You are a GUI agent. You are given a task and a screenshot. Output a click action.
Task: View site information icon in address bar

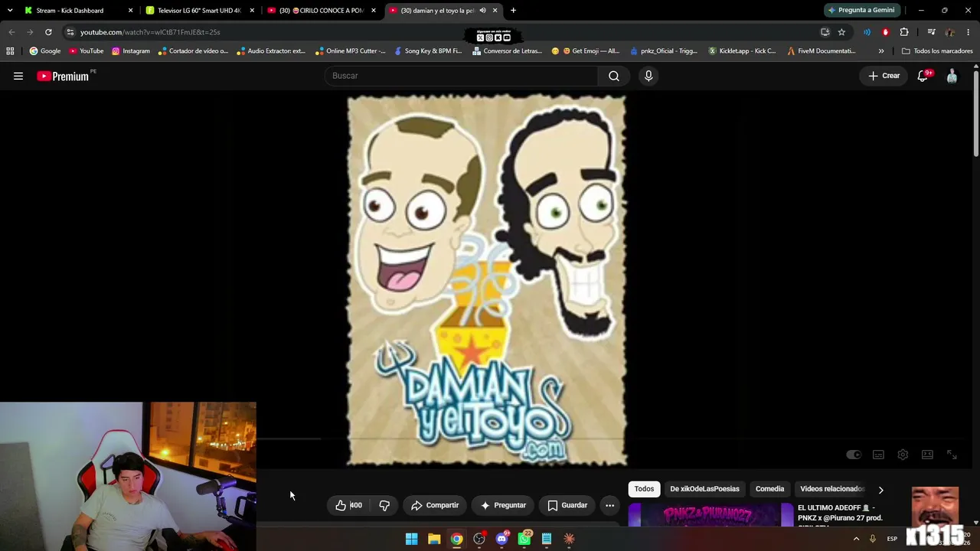pyautogui.click(x=70, y=32)
